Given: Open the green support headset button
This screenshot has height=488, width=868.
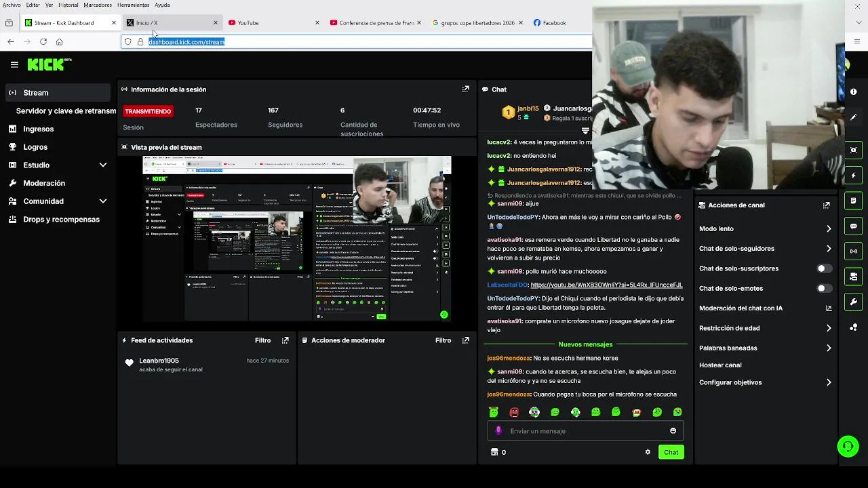Looking at the screenshot, I should click(848, 446).
